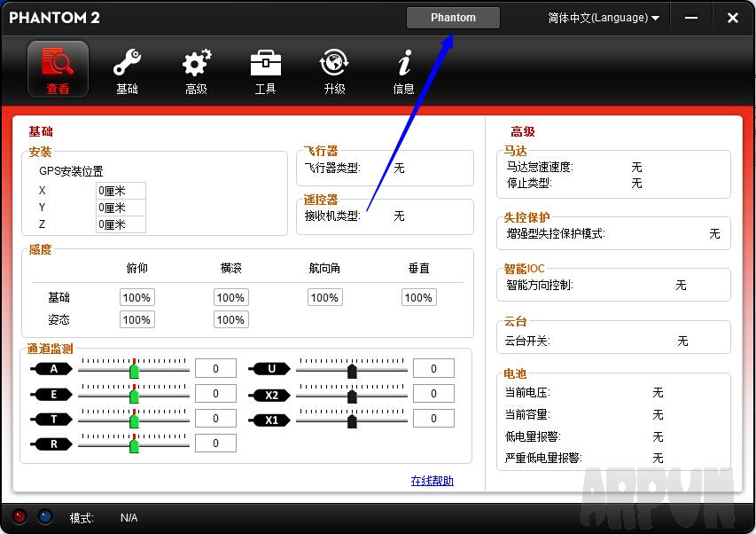Click the blue status indicator light
Image resolution: width=756 pixels, height=534 pixels.
point(44,517)
